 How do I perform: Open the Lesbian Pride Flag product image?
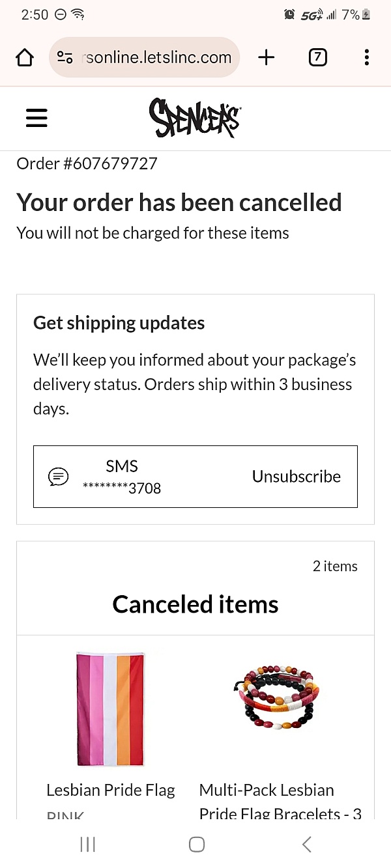click(x=110, y=708)
